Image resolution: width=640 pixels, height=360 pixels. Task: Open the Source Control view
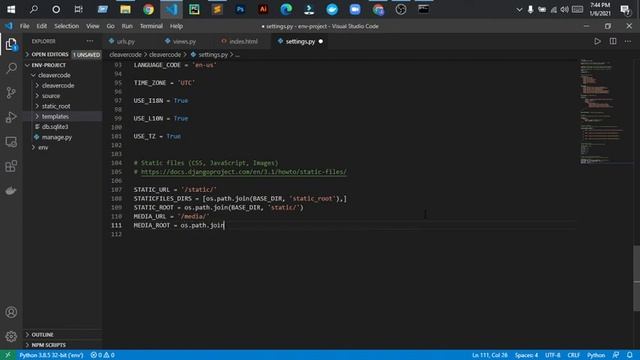point(11,93)
